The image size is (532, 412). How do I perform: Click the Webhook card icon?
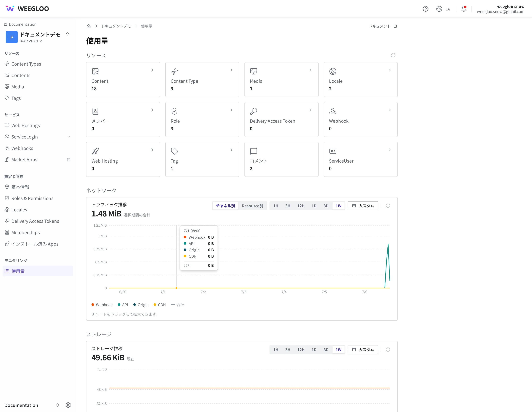(x=333, y=111)
